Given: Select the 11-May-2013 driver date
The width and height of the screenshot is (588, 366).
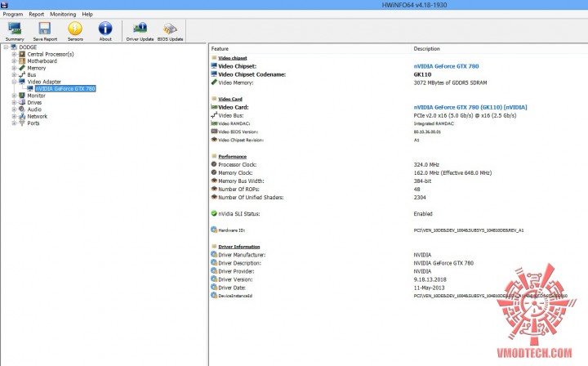Looking at the screenshot, I should tap(429, 288).
